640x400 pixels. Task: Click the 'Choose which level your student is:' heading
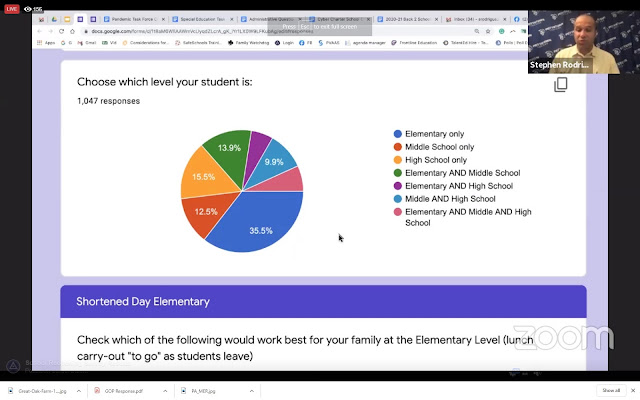point(164,82)
